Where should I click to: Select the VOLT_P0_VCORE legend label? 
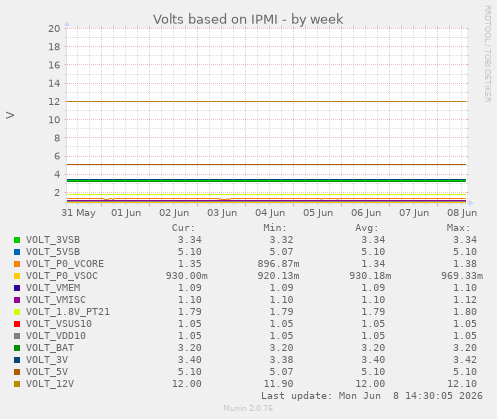click(65, 264)
